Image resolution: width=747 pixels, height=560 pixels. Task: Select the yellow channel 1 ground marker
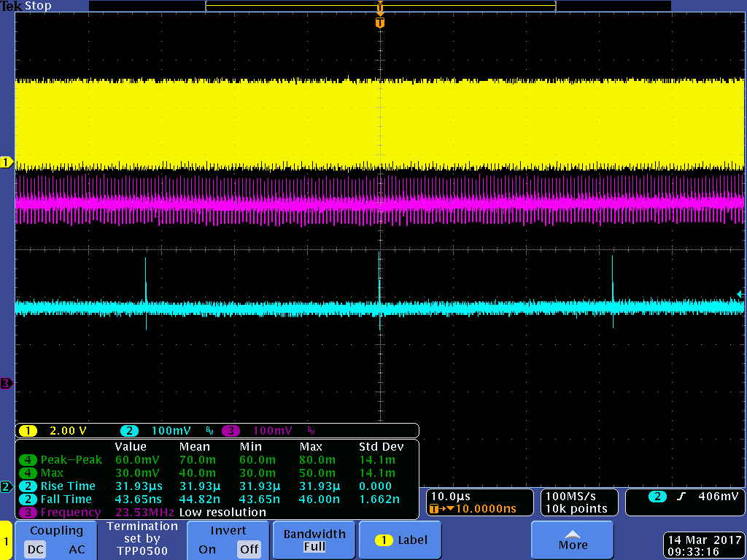point(7,162)
